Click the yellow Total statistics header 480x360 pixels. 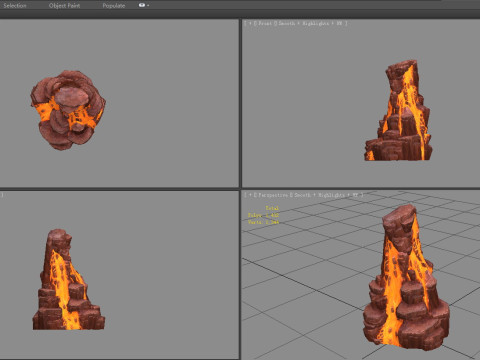272,208
